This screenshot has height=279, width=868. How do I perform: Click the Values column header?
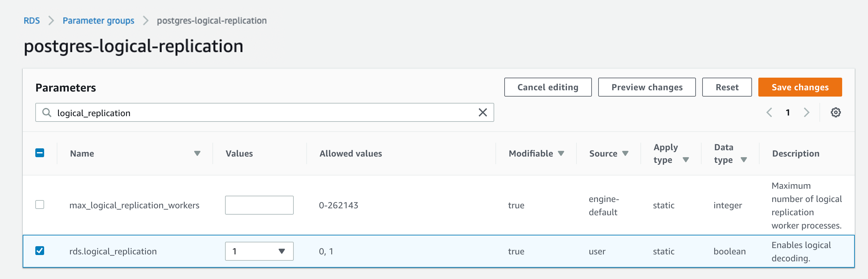point(239,153)
